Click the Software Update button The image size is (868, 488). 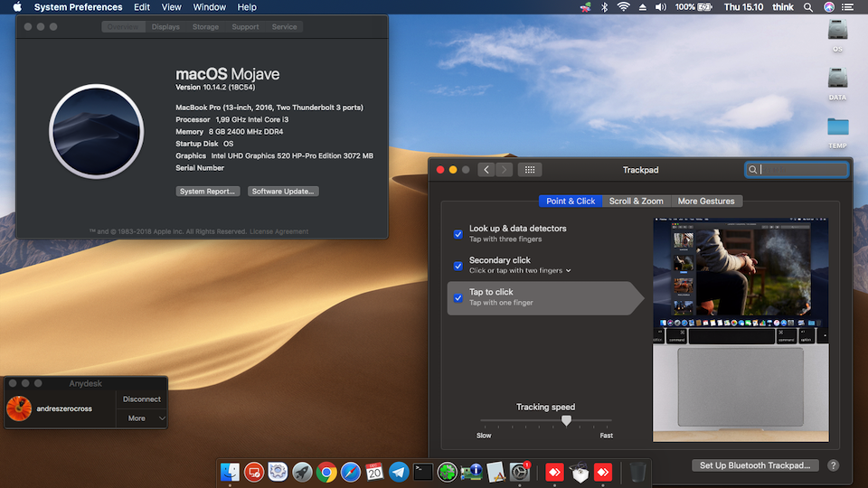click(x=283, y=192)
